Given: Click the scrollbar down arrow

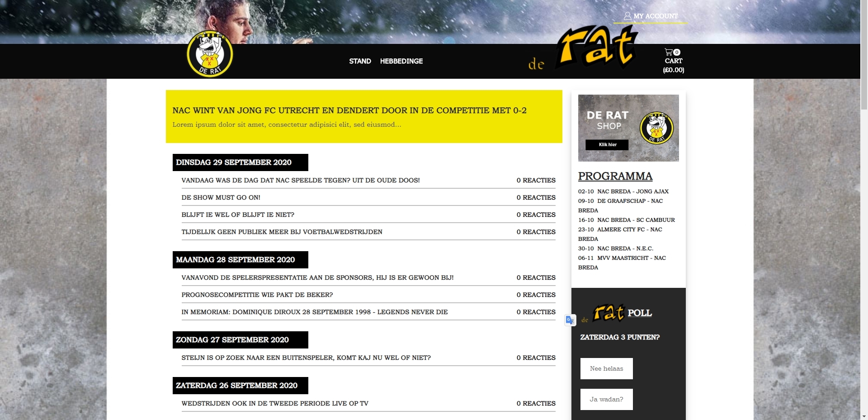Looking at the screenshot, I should coord(864,416).
